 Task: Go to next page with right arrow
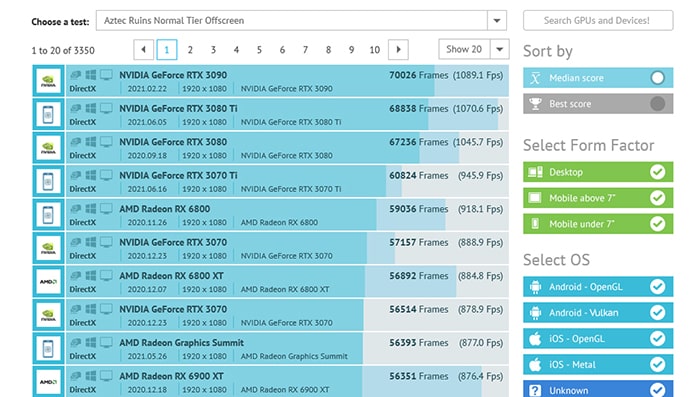click(x=398, y=50)
